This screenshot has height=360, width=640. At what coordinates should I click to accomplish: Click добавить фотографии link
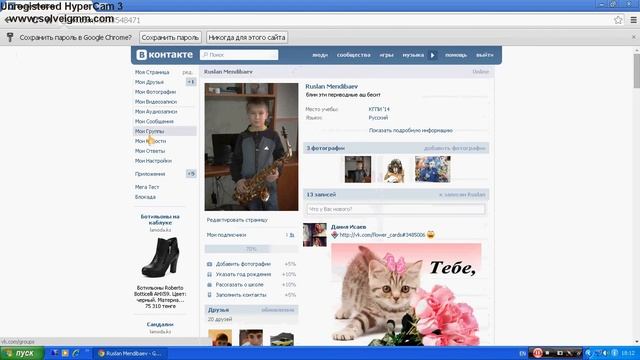455,148
